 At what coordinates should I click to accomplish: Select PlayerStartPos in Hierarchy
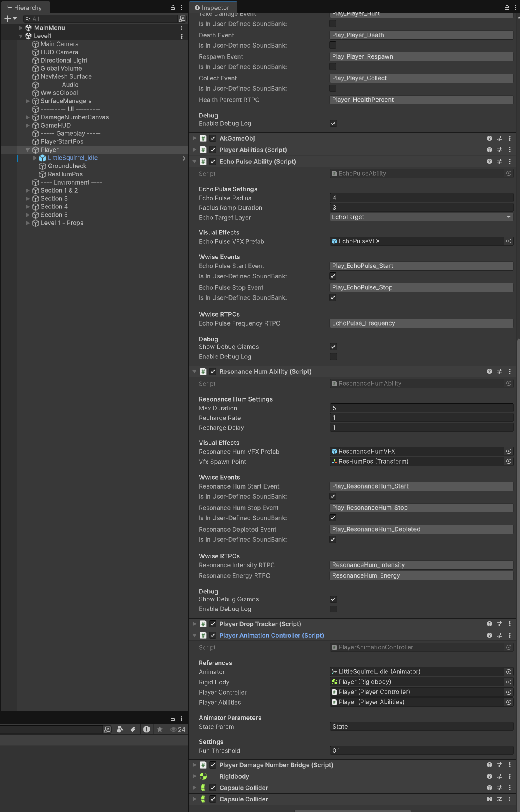pos(62,141)
